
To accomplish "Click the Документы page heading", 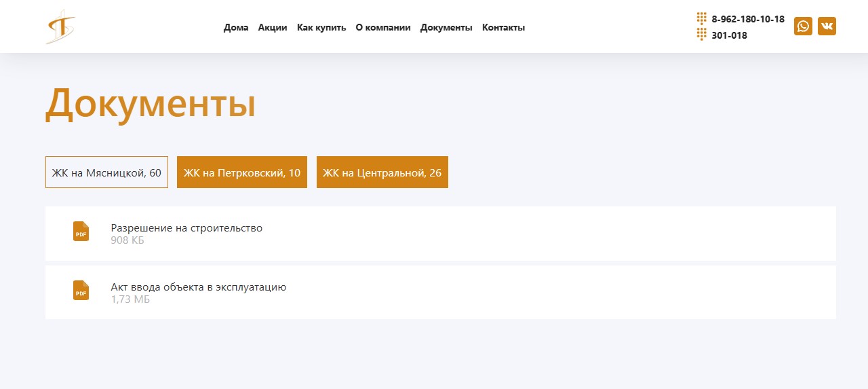I will [x=150, y=104].
